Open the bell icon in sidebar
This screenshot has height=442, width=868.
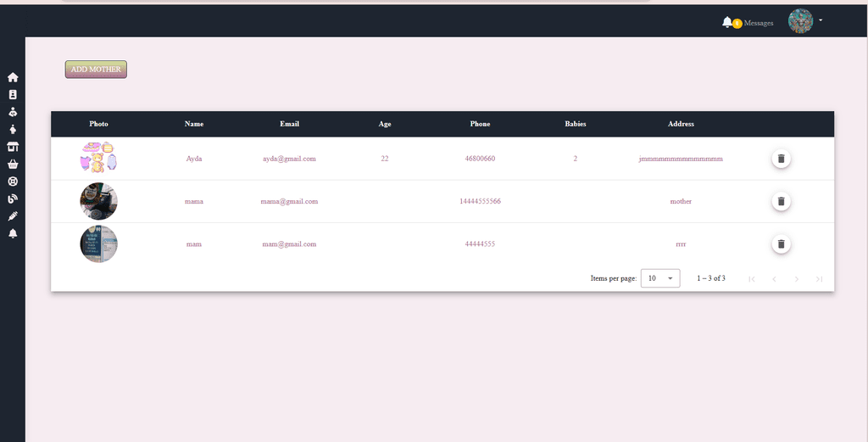[x=13, y=233]
